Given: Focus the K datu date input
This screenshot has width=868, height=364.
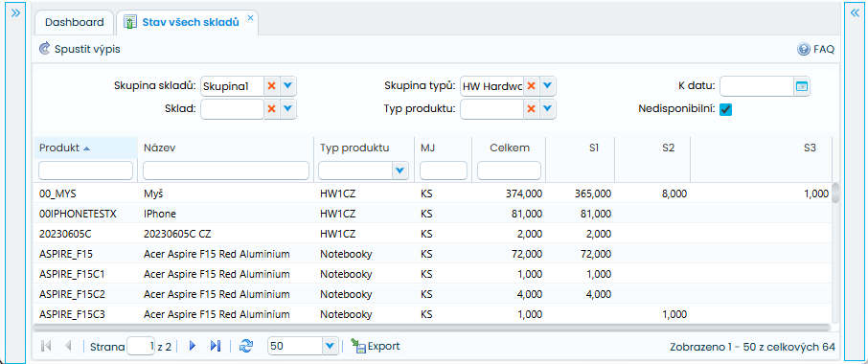Looking at the screenshot, I should point(757,86).
